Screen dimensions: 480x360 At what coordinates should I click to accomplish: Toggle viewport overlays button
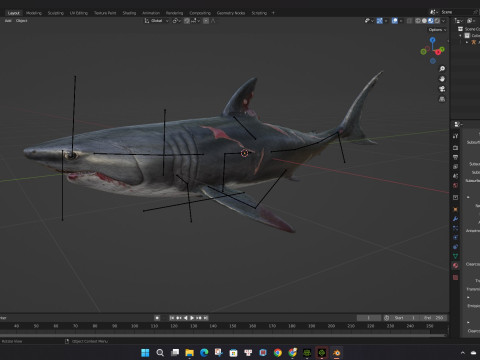pos(395,21)
